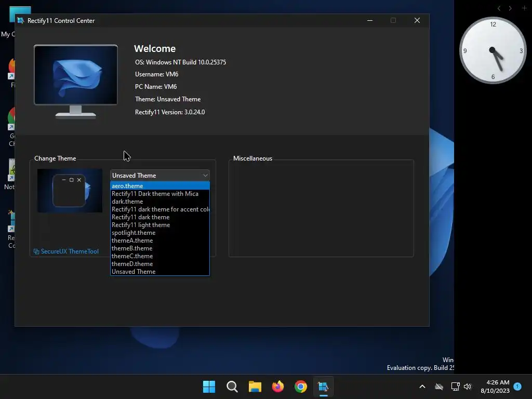Collapse the Unsaved Theme combo box
Viewport: 532px width, 399px height.
coord(160,176)
